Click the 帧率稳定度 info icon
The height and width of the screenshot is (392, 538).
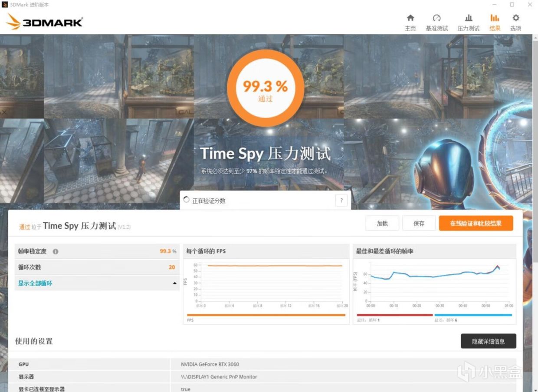(x=56, y=251)
